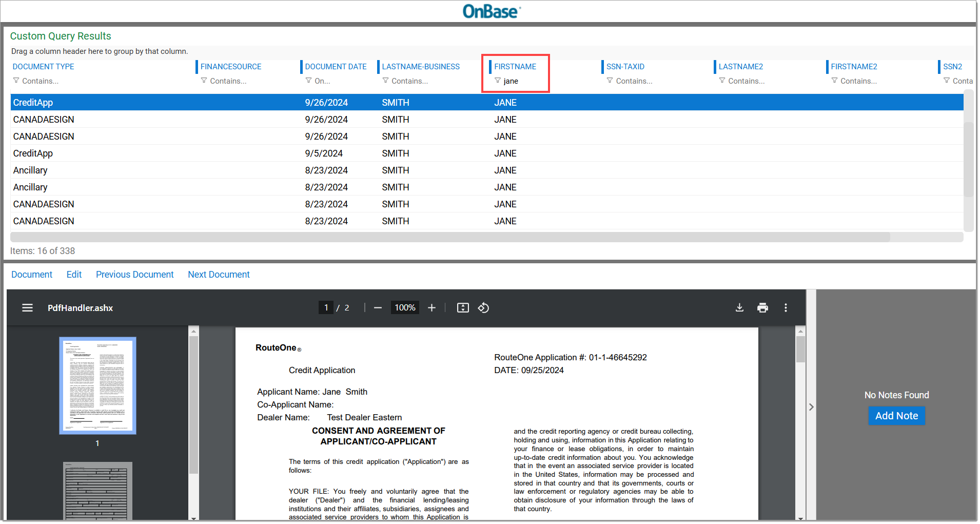This screenshot has height=524, width=980.
Task: Go to Next Document link
Action: coord(219,275)
